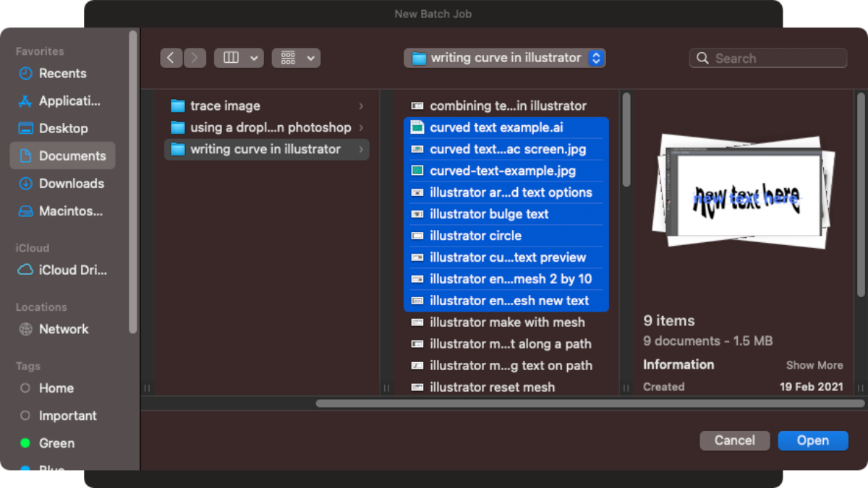Open Downloads in the sidebar
Viewport: 868px width, 488px height.
coord(62,183)
